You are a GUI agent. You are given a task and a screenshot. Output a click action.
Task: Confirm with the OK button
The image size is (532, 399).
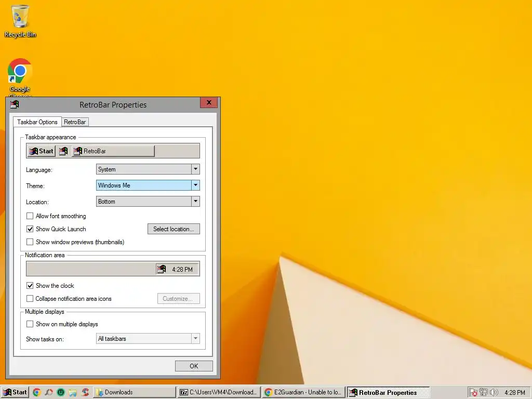pos(194,366)
